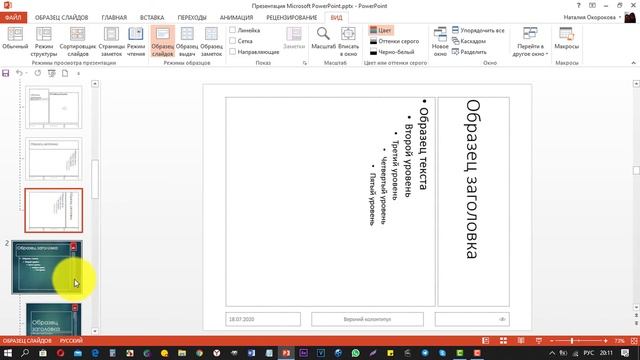Arrange all windows (Упорядочить все)
The image size is (640, 360).
478,30
